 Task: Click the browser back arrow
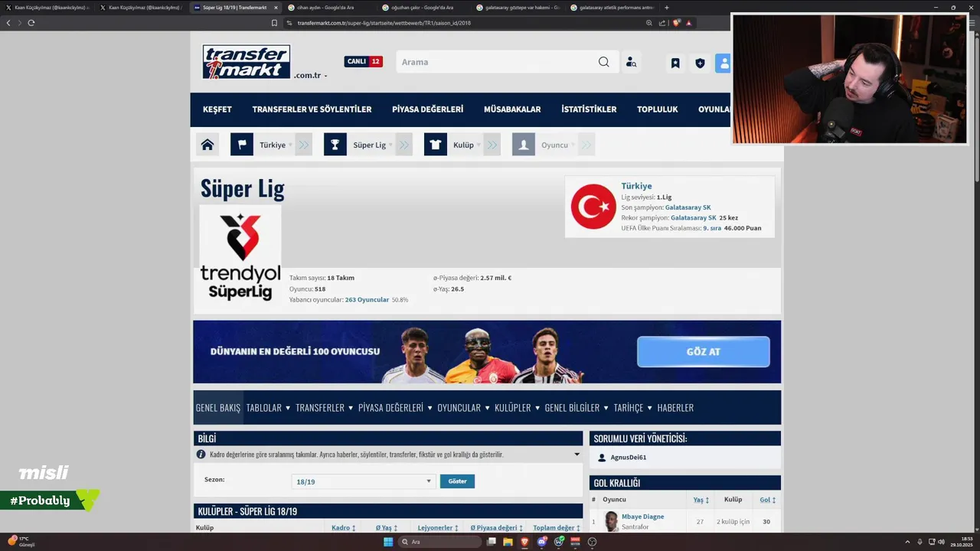[x=8, y=23]
